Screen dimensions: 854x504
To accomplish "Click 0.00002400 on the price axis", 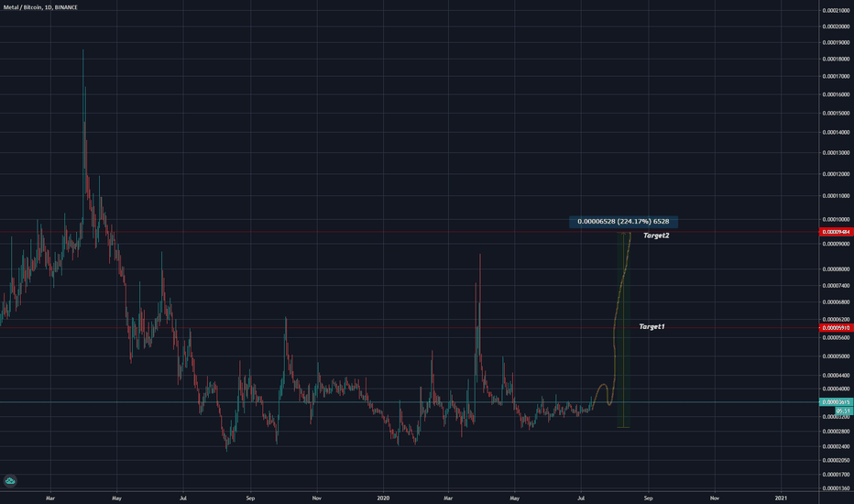I will click(x=836, y=446).
